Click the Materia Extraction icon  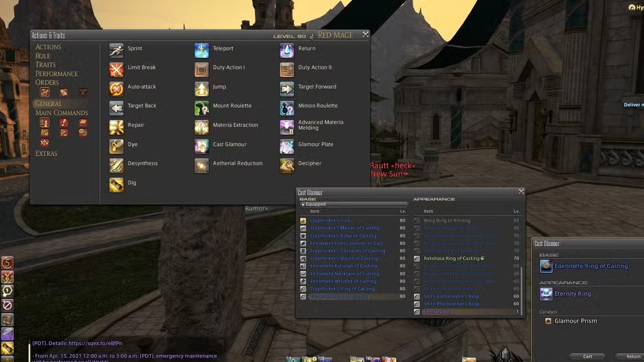(x=202, y=127)
